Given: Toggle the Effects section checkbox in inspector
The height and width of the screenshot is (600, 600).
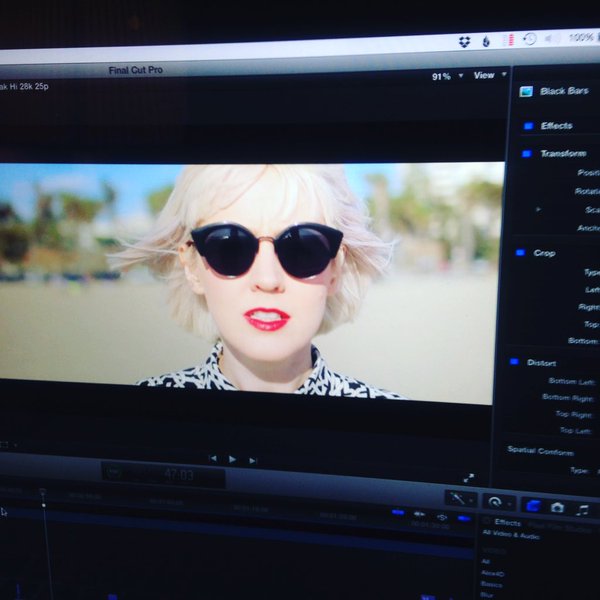Looking at the screenshot, I should pos(527,126).
